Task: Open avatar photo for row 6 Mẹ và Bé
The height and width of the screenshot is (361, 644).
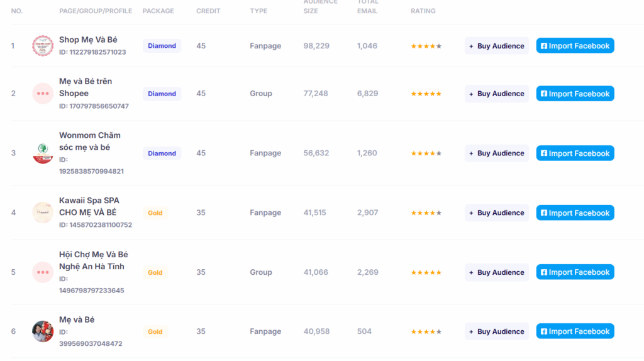Action: pos(43,331)
